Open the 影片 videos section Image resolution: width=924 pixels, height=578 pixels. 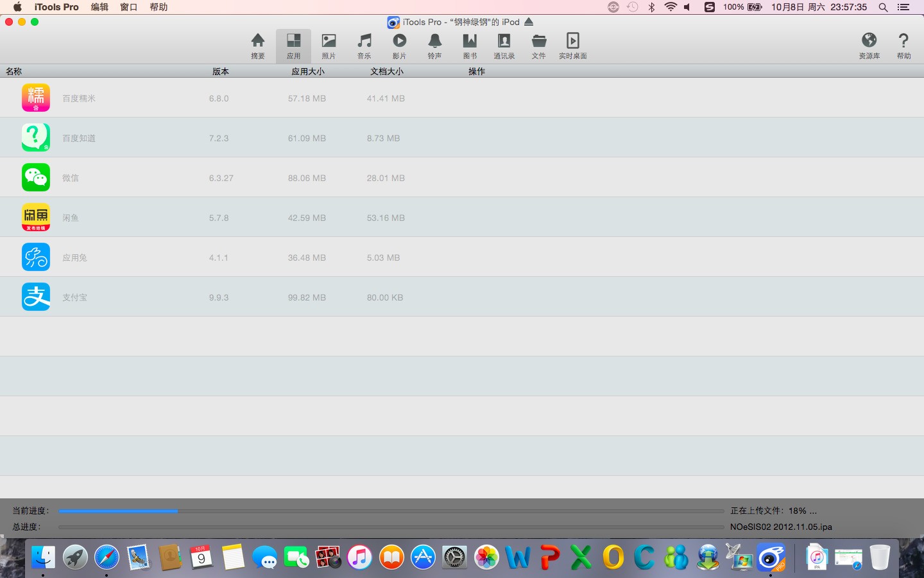click(x=399, y=46)
